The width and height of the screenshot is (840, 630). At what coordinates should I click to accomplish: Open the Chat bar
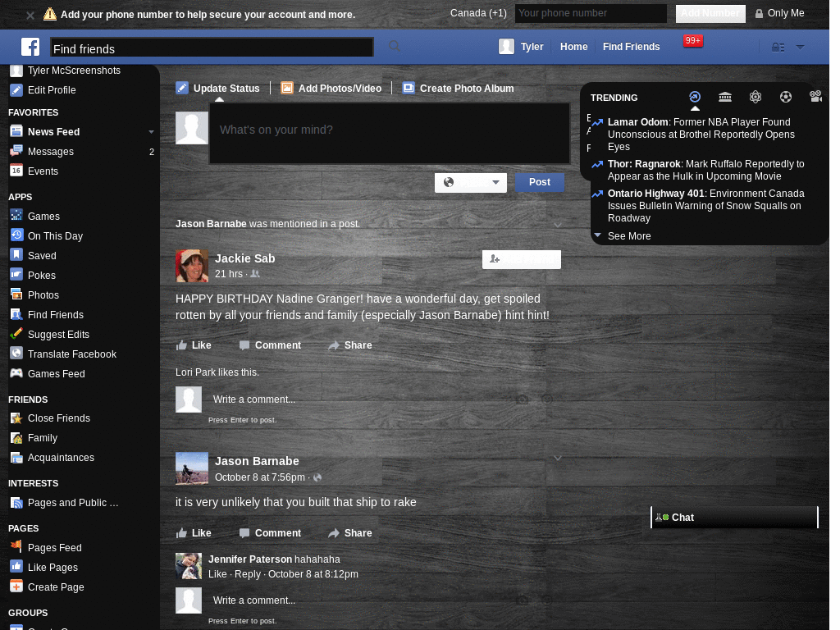coord(734,518)
